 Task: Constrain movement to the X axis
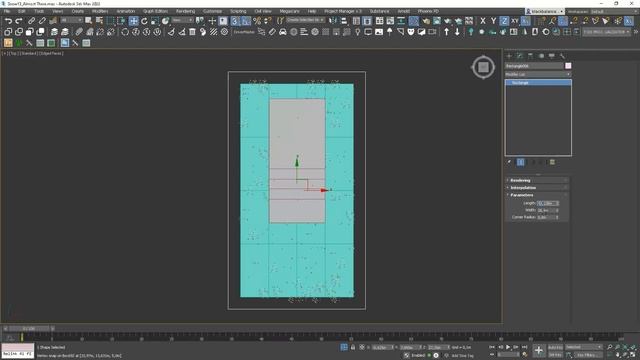pyautogui.click(x=482, y=21)
